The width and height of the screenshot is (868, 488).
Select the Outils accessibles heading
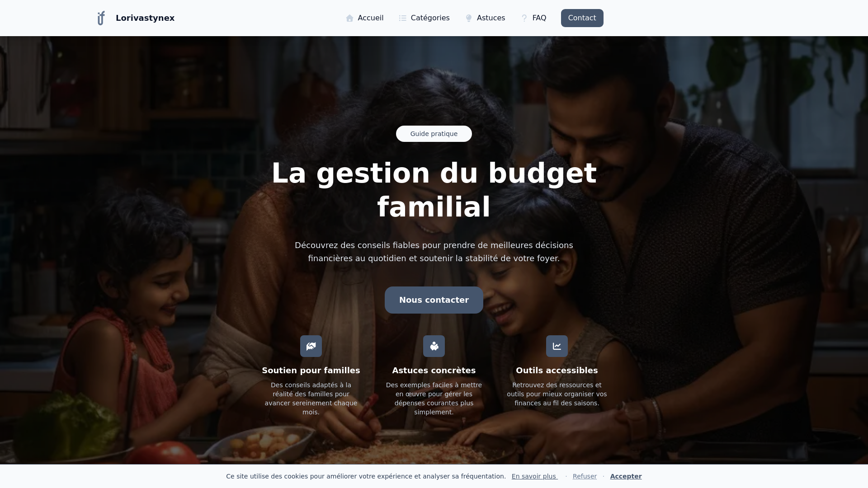pos(557,371)
